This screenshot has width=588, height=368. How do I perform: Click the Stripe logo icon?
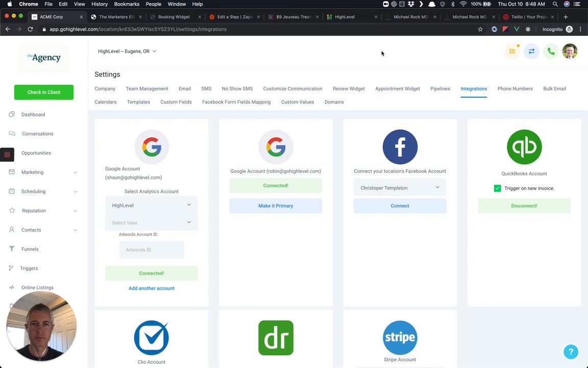400,337
